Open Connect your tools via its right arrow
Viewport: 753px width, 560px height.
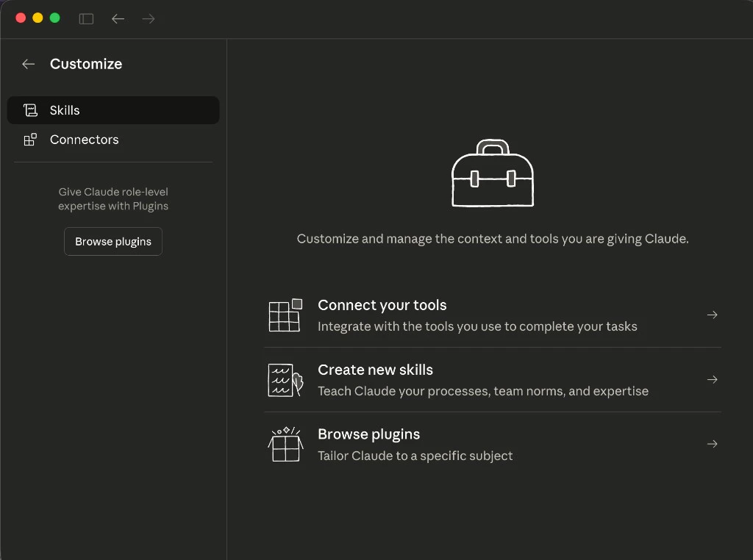click(712, 315)
